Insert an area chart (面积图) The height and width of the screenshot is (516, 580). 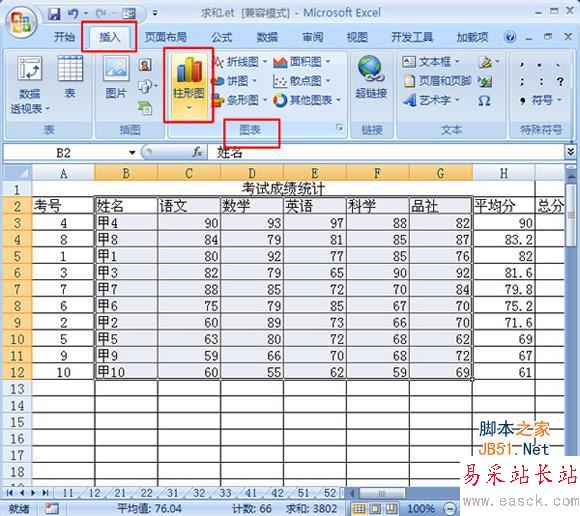pyautogui.click(x=302, y=61)
